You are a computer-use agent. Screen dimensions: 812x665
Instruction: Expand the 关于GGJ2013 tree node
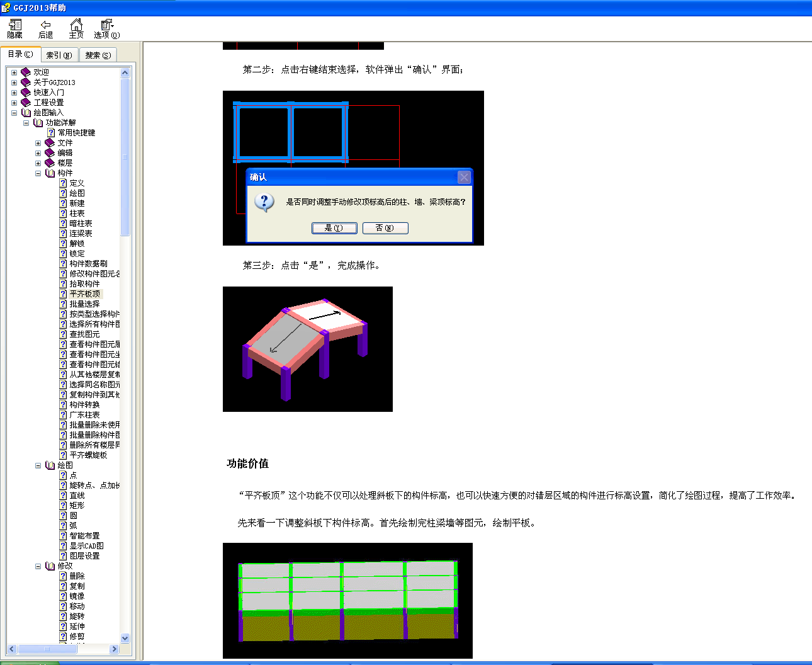click(14, 82)
